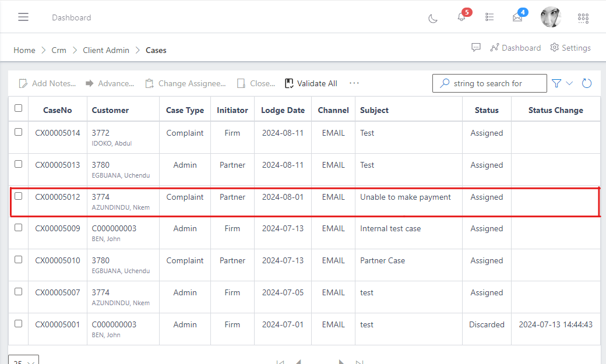Run Validate All on cases

[x=311, y=83]
